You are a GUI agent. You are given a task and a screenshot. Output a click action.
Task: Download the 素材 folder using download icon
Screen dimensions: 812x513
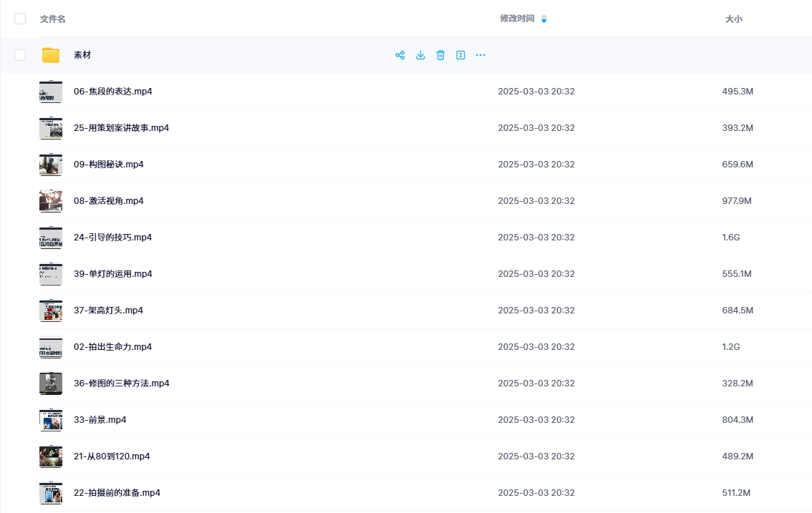pyautogui.click(x=420, y=55)
